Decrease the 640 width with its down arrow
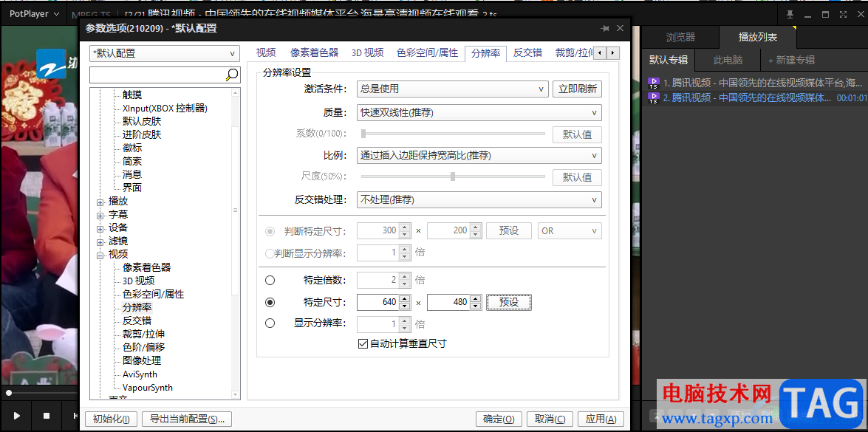Viewport: 868px width, 432px height. pos(405,306)
